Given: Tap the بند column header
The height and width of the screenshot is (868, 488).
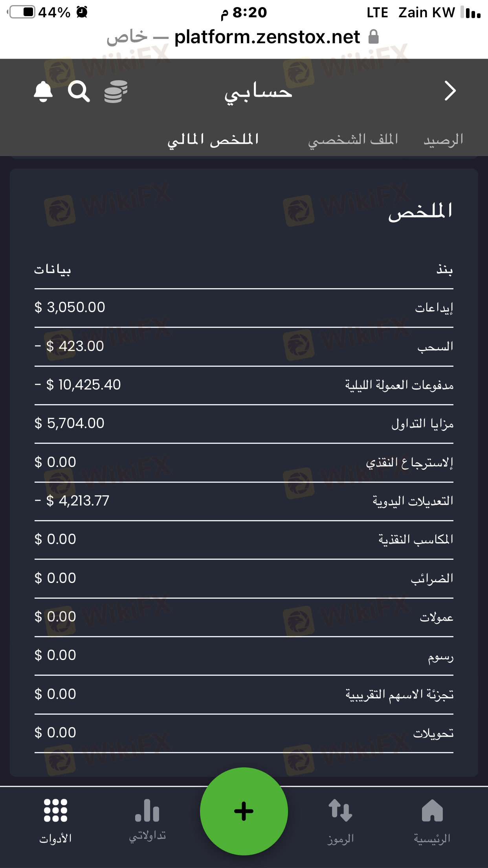Looking at the screenshot, I should tap(444, 269).
